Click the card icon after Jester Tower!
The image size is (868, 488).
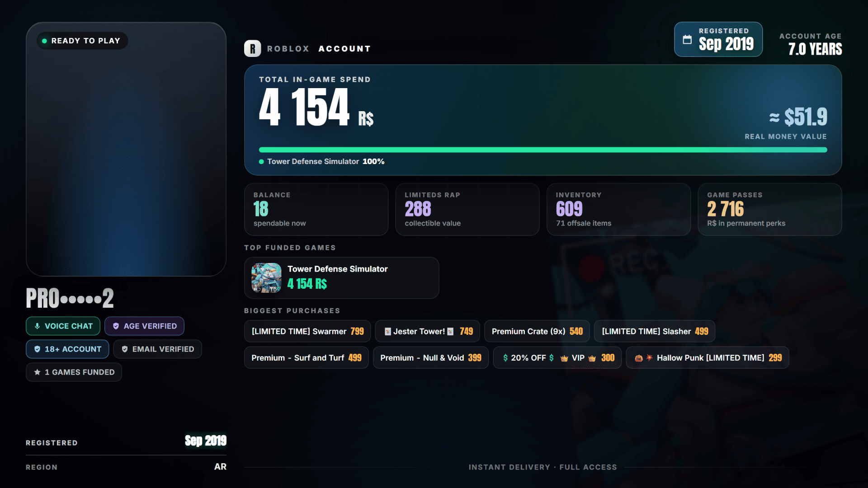(x=450, y=332)
